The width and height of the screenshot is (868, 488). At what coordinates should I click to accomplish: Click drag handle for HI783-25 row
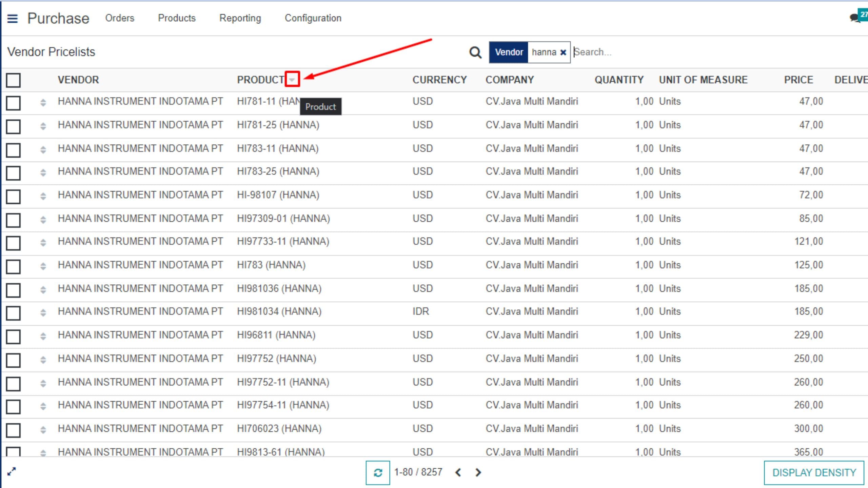[43, 172]
